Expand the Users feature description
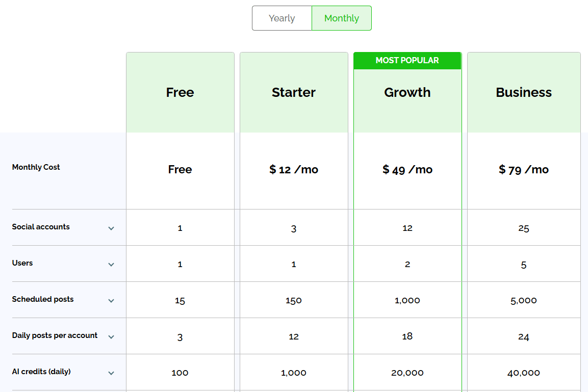Image resolution: width=588 pixels, height=392 pixels. click(x=111, y=265)
